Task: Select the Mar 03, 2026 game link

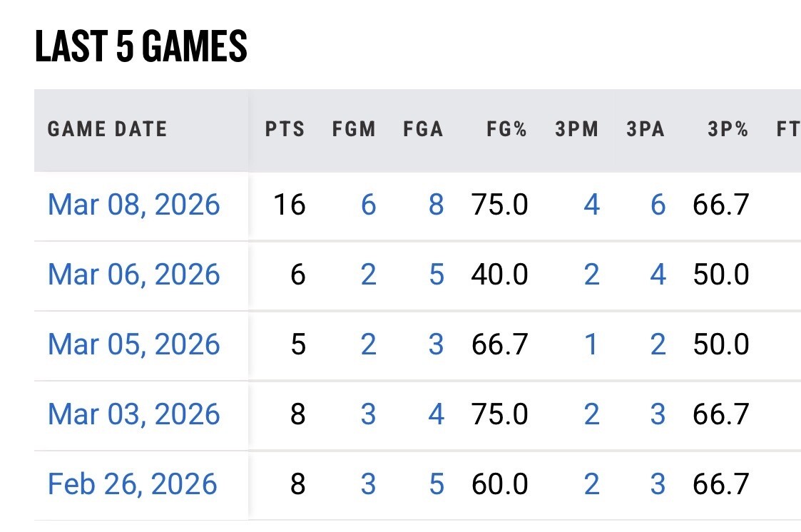Action: [133, 415]
